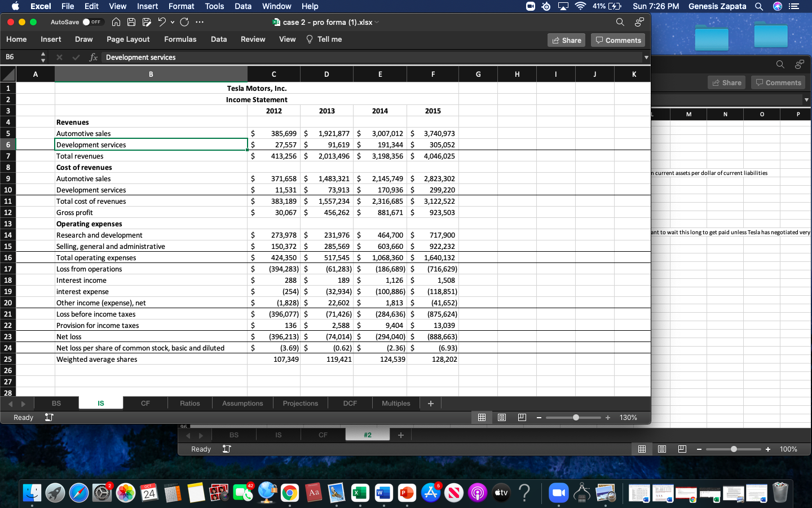Image resolution: width=812 pixels, height=508 pixels.
Task: Click Comments in the background Excel window
Action: (x=778, y=82)
